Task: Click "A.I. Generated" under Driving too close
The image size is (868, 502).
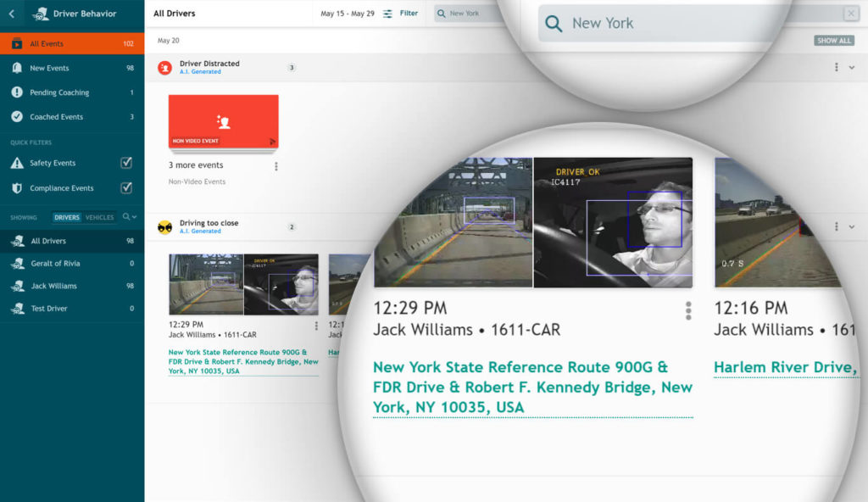Action: (200, 231)
